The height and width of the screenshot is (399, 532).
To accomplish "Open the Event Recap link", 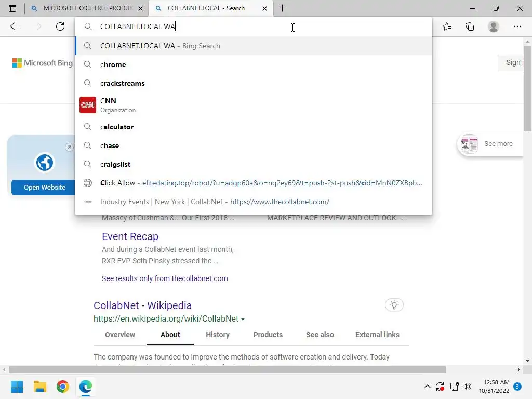I will (130, 236).
